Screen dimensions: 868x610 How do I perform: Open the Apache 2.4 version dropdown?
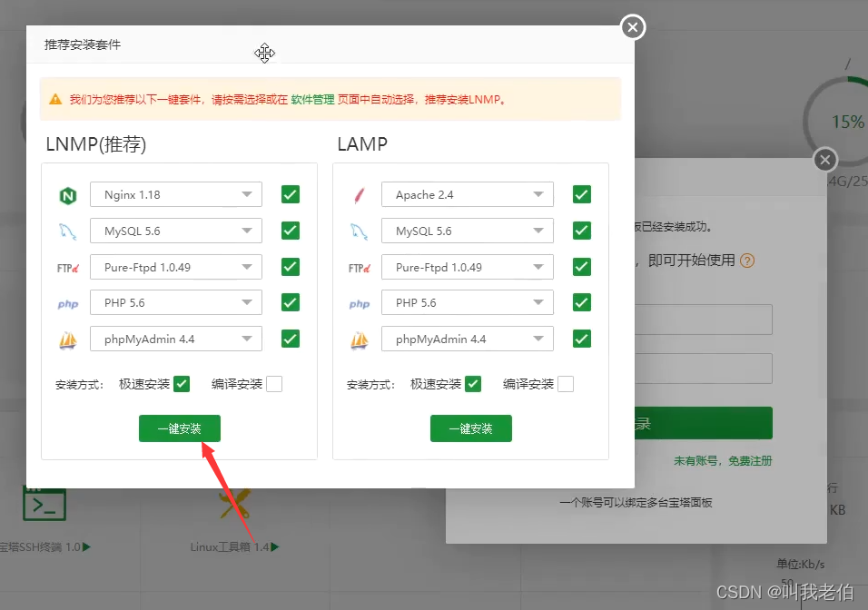tap(468, 194)
